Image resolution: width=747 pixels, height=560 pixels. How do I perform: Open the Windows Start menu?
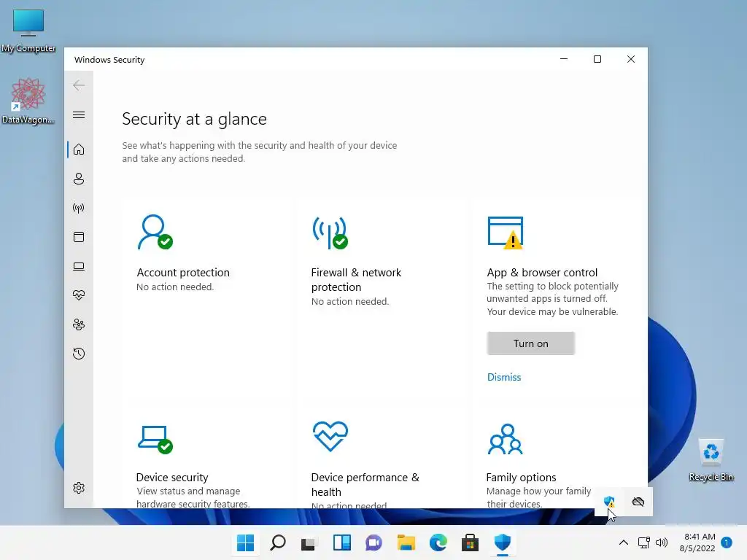tap(245, 542)
